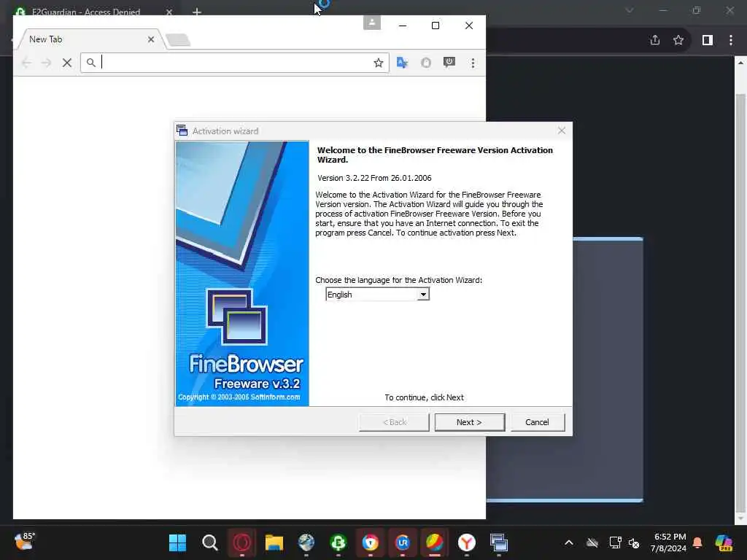Stop loading the New Tab page
Image resolution: width=747 pixels, height=560 pixels.
click(x=67, y=63)
